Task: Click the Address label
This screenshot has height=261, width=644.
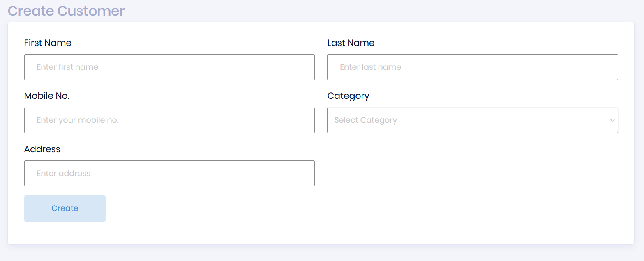Action: pos(42,149)
